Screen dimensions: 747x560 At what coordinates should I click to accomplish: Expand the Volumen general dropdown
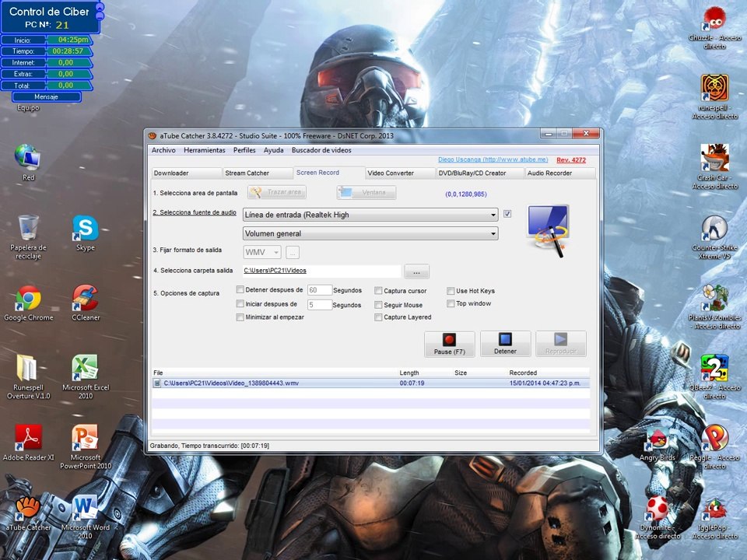[370, 233]
